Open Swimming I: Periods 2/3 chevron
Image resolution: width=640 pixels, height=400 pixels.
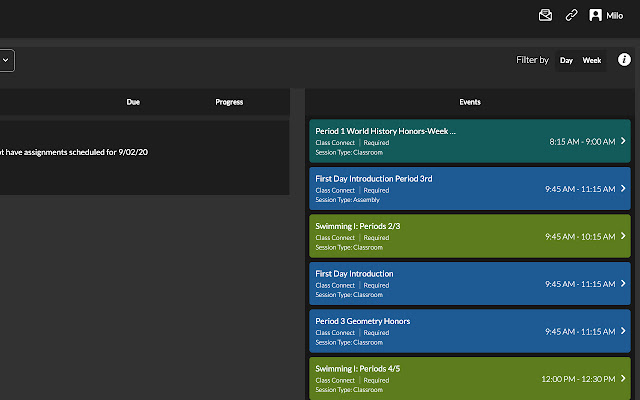tap(623, 236)
